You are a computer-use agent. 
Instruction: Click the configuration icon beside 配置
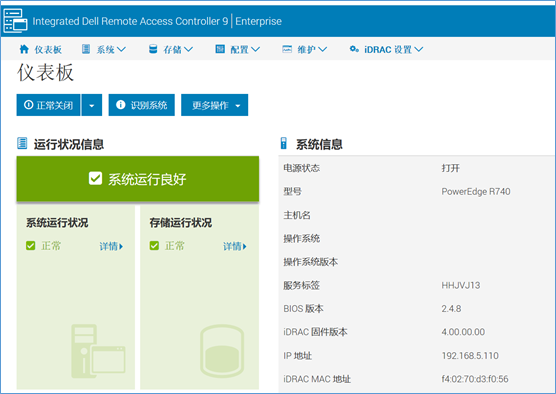[220, 49]
